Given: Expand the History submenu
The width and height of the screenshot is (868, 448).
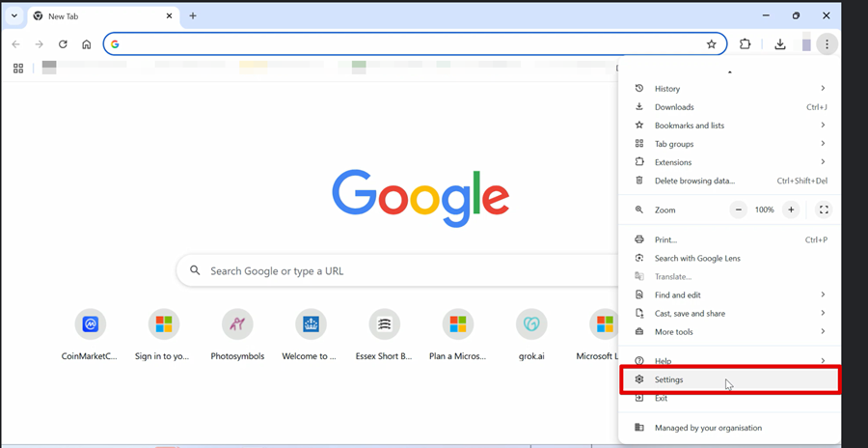Looking at the screenshot, I should [729, 89].
